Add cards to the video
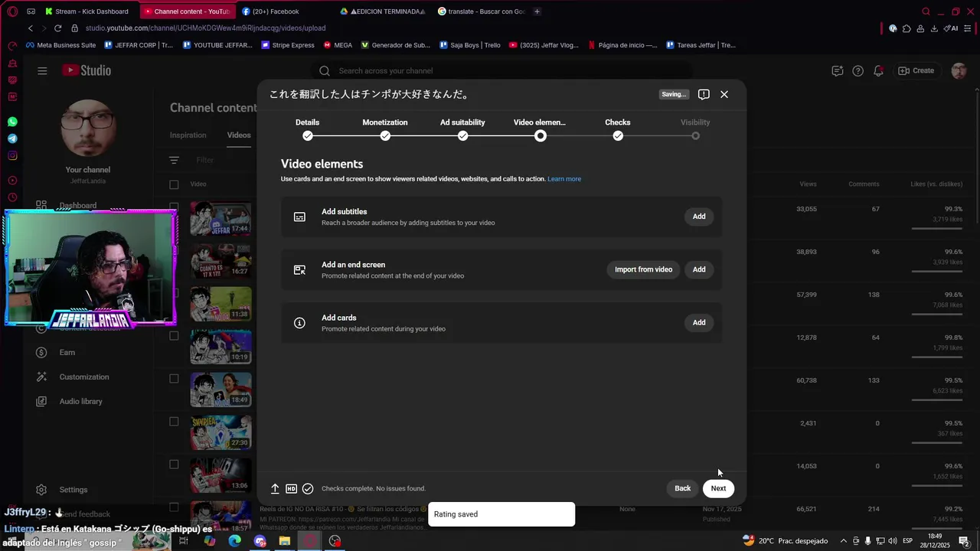Screen dimensions: 980x551 tap(699, 323)
